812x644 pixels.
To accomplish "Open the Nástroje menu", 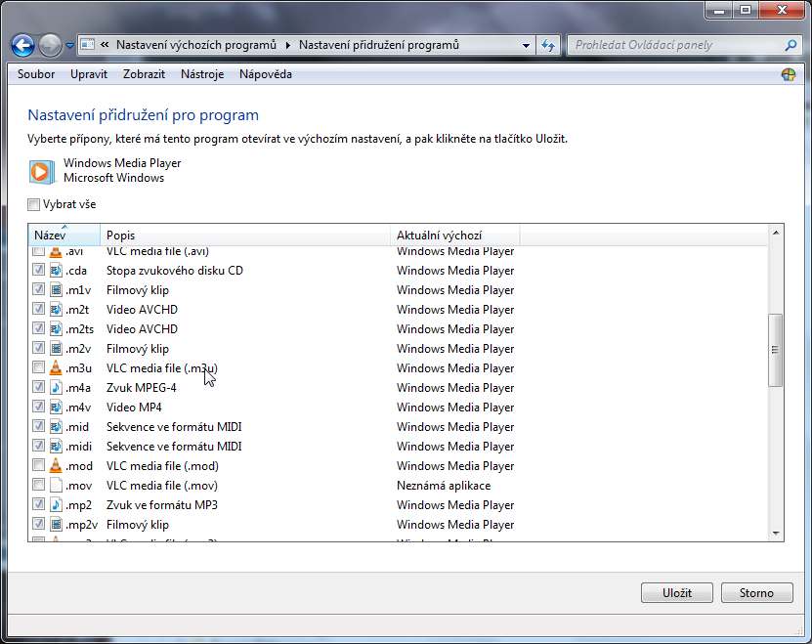I will (x=202, y=74).
